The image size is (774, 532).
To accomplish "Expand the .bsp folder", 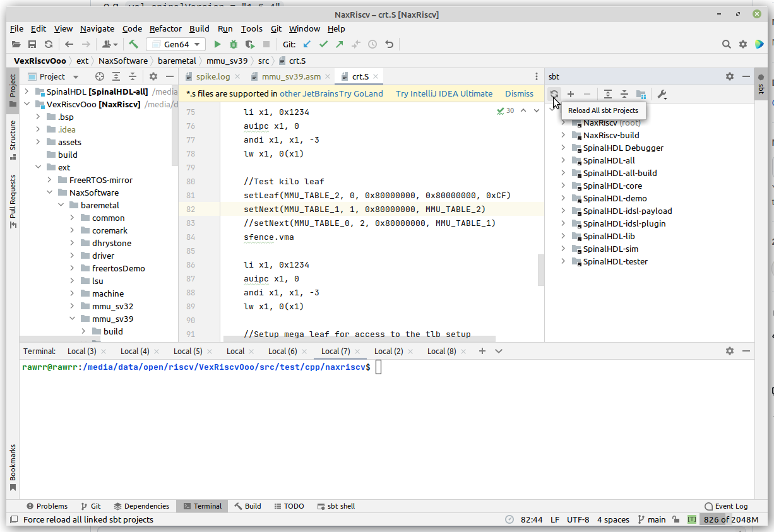I will (x=39, y=117).
